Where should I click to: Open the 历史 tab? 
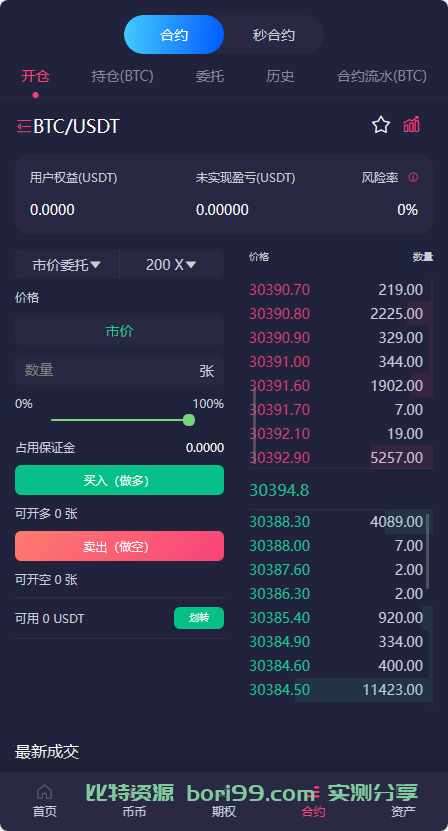point(280,76)
